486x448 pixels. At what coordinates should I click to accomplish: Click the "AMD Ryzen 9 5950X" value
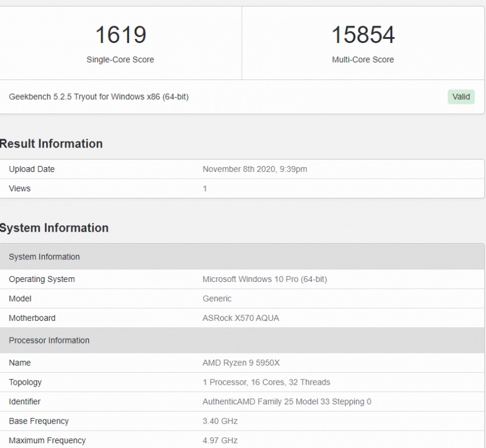click(x=241, y=363)
